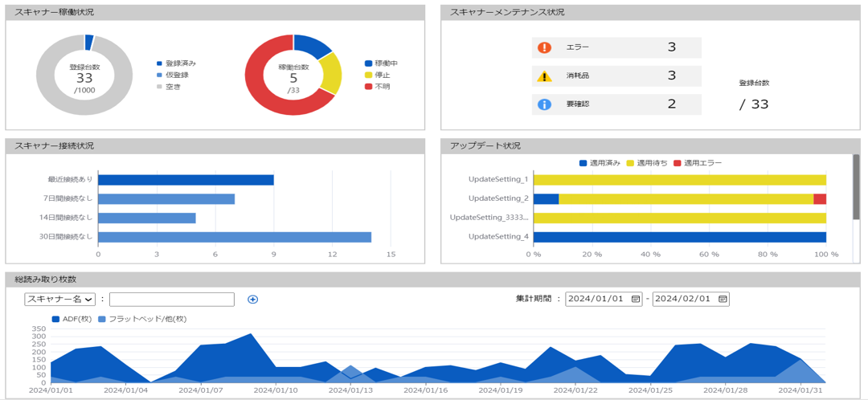Image resolution: width=868 pixels, height=400 pixels.
Task: Click the UpdateSetting_4 axis label
Action: click(498, 237)
